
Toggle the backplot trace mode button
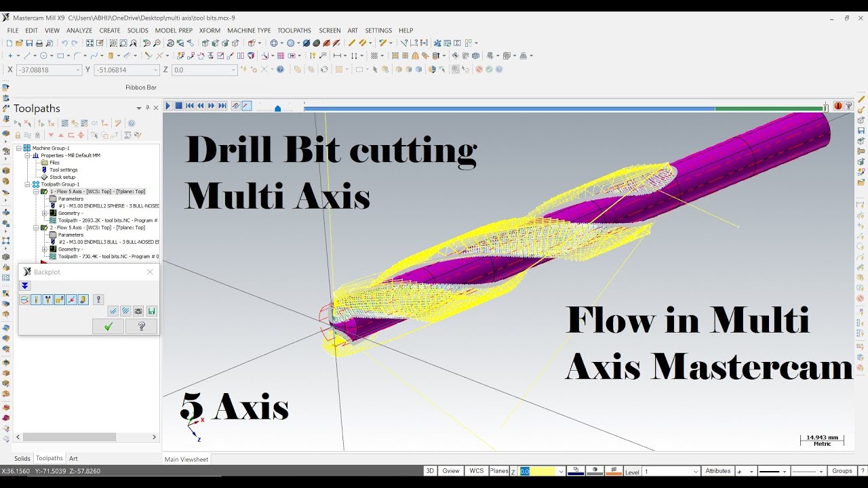[235, 106]
